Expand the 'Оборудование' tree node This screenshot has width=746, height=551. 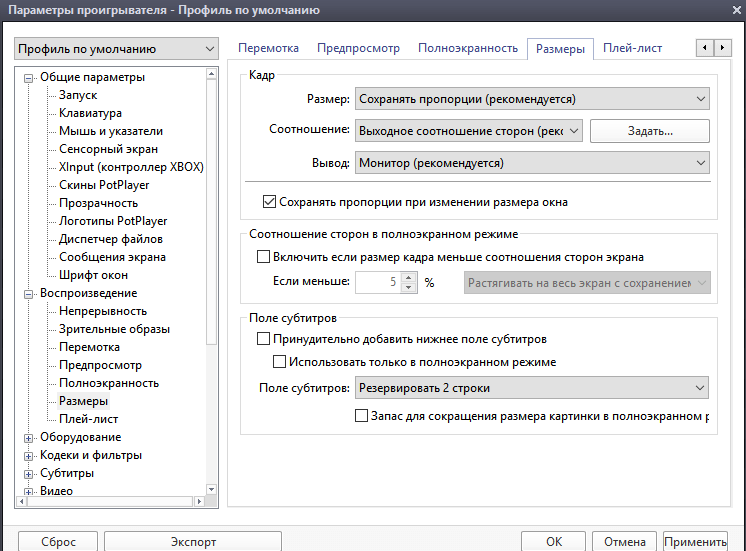pyautogui.click(x=29, y=437)
